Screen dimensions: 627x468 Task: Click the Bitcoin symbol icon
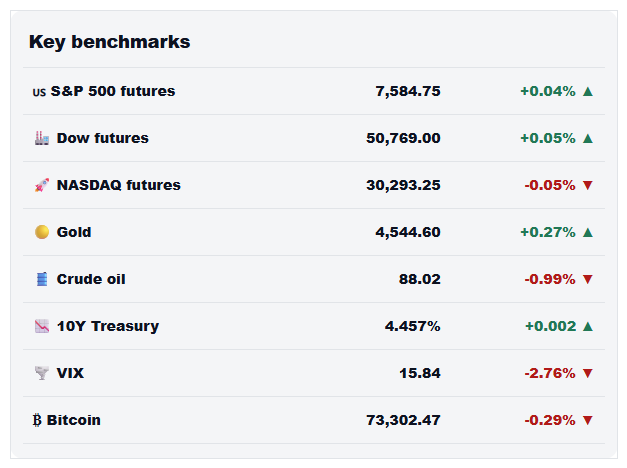pos(37,420)
